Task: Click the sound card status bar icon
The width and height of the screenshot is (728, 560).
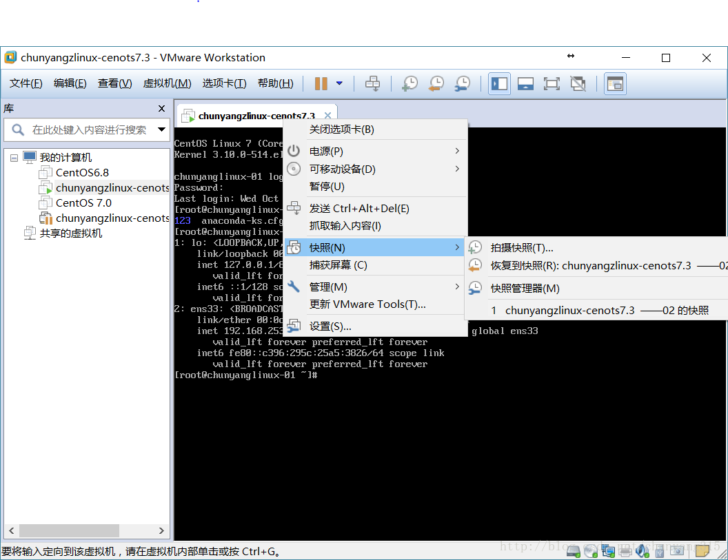Action: pyautogui.click(x=643, y=551)
